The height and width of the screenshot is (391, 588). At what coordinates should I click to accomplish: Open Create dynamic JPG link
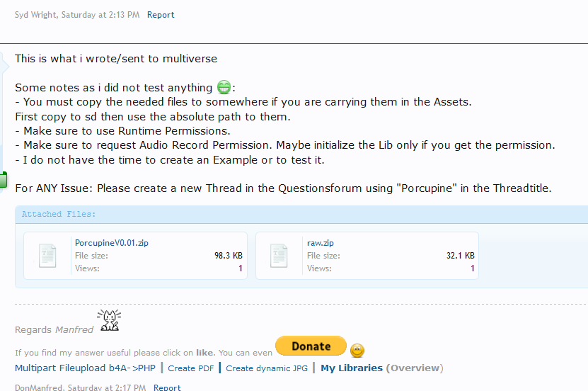point(267,368)
